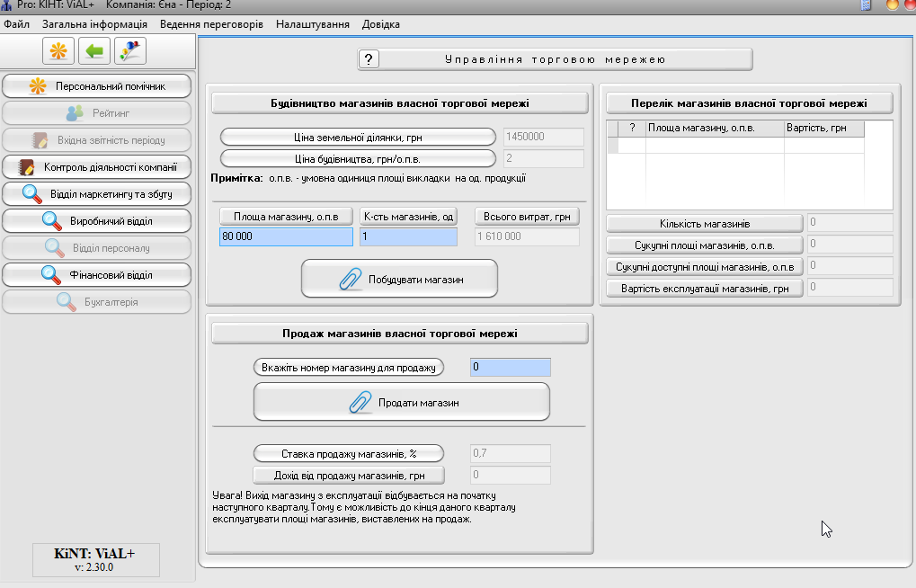Click the pushpins toolbar icon
Screen dimensions: 916x588
[x=129, y=51]
